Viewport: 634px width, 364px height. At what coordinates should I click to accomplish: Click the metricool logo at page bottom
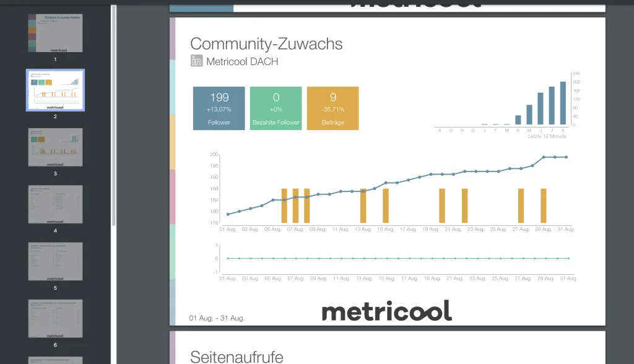tap(386, 311)
